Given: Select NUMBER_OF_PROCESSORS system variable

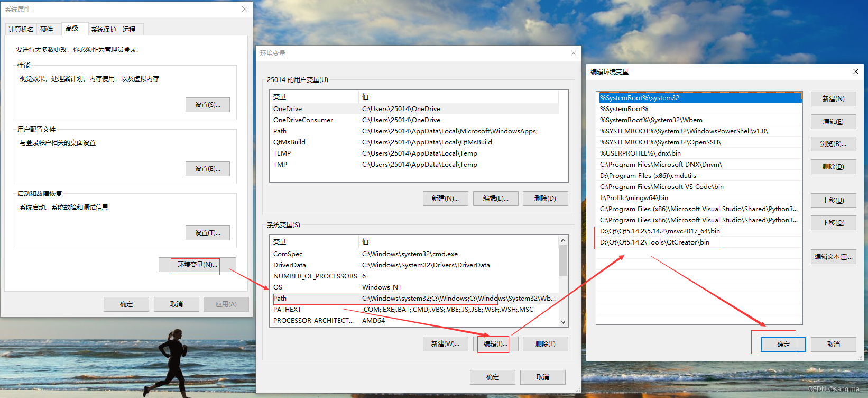Looking at the screenshot, I should (414, 276).
